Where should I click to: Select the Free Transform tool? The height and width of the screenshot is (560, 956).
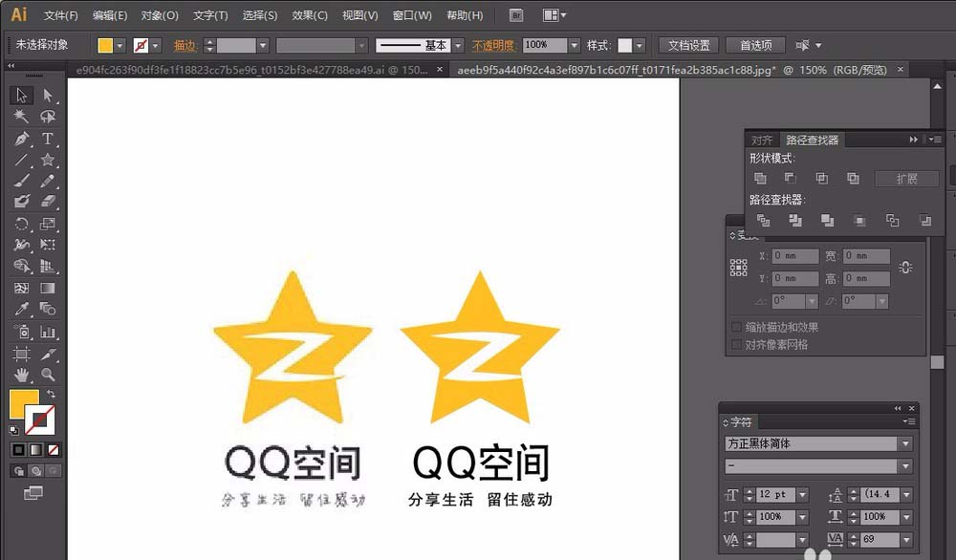[48, 245]
